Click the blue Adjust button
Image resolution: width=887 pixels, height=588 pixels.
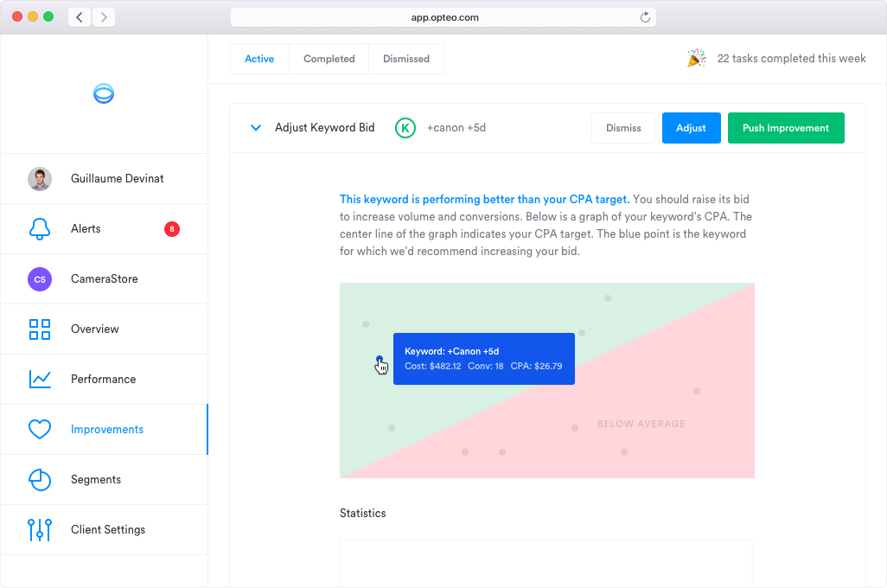click(692, 128)
